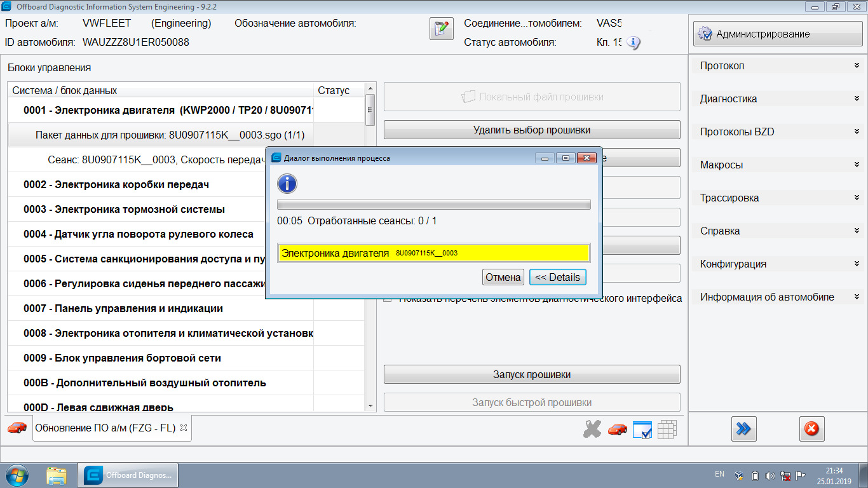Click the vehicle status info icon
Screen dimensions: 868x488
(634, 43)
